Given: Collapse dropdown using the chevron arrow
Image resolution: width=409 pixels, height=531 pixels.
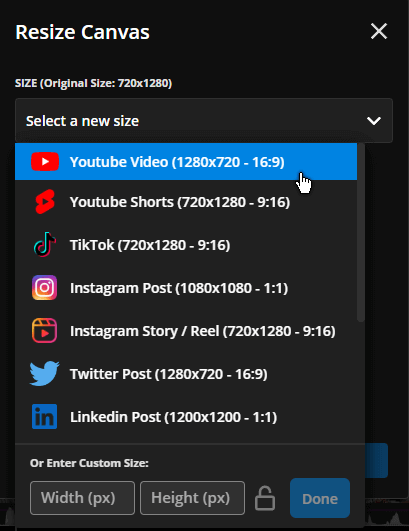Looking at the screenshot, I should [x=374, y=121].
